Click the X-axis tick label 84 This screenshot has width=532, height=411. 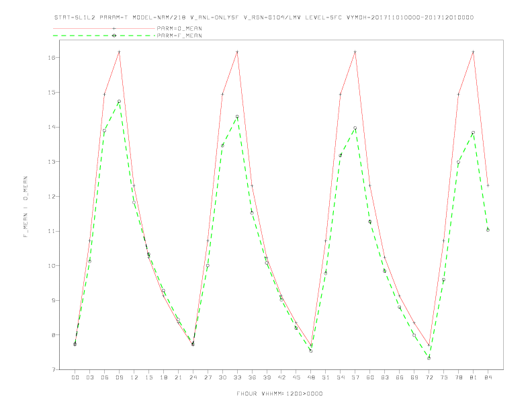(x=488, y=377)
